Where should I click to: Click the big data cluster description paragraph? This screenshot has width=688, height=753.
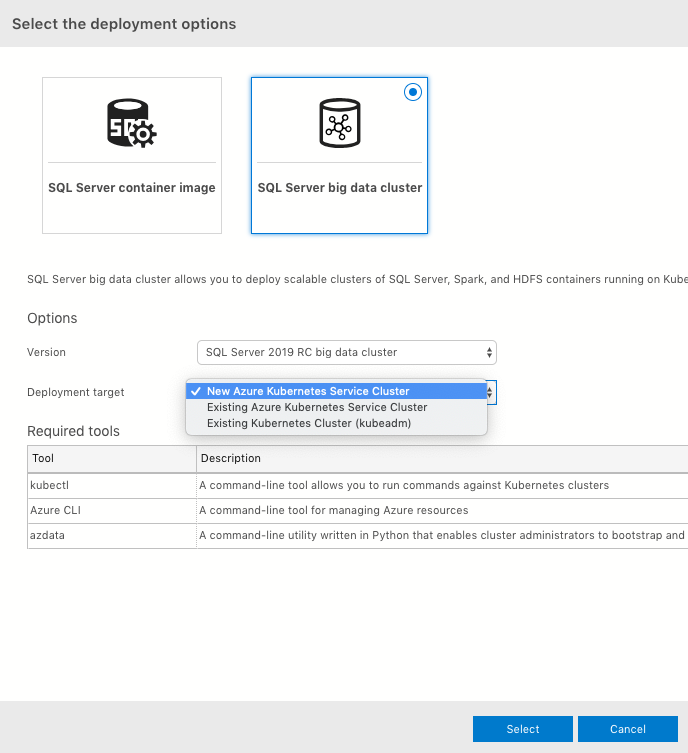pos(357,279)
